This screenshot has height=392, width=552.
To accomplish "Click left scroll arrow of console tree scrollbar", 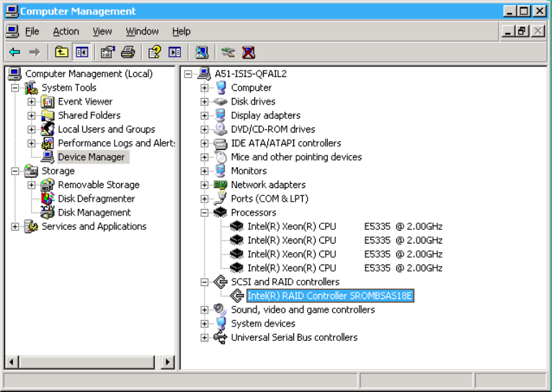I will click(12, 362).
